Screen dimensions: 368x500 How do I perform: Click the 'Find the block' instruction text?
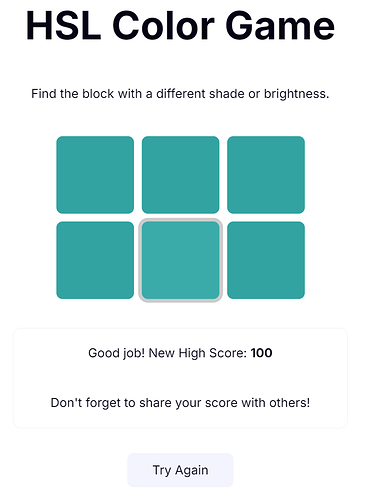180,94
